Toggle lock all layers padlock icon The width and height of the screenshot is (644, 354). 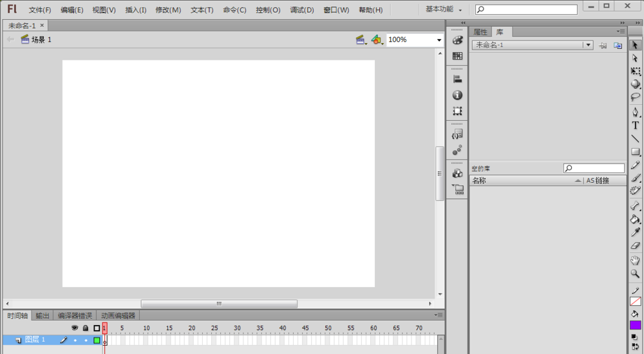pos(86,328)
